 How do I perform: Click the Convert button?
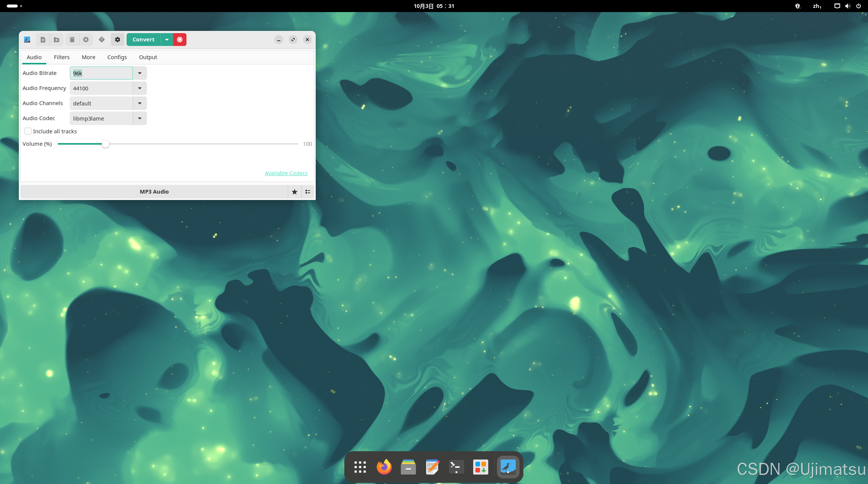click(x=144, y=40)
